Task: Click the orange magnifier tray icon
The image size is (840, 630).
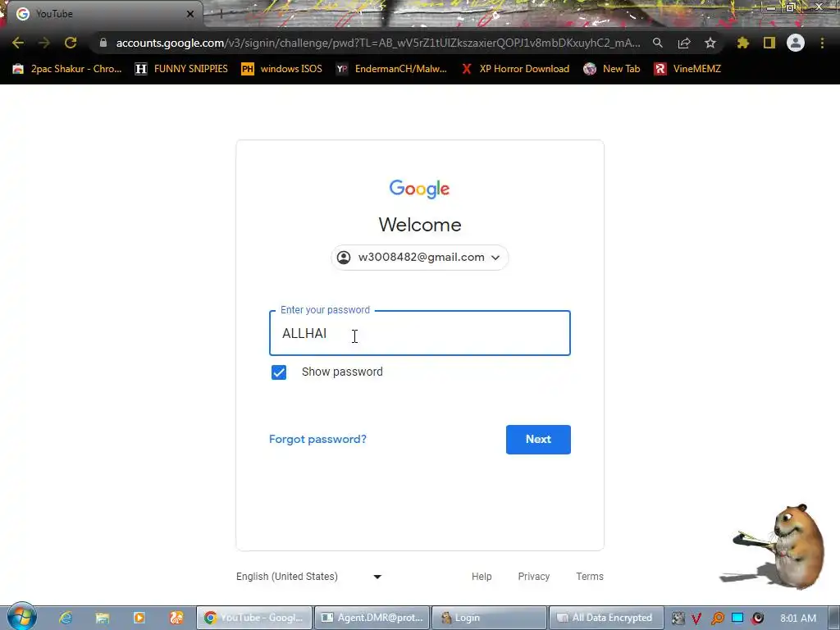Action: (x=717, y=619)
